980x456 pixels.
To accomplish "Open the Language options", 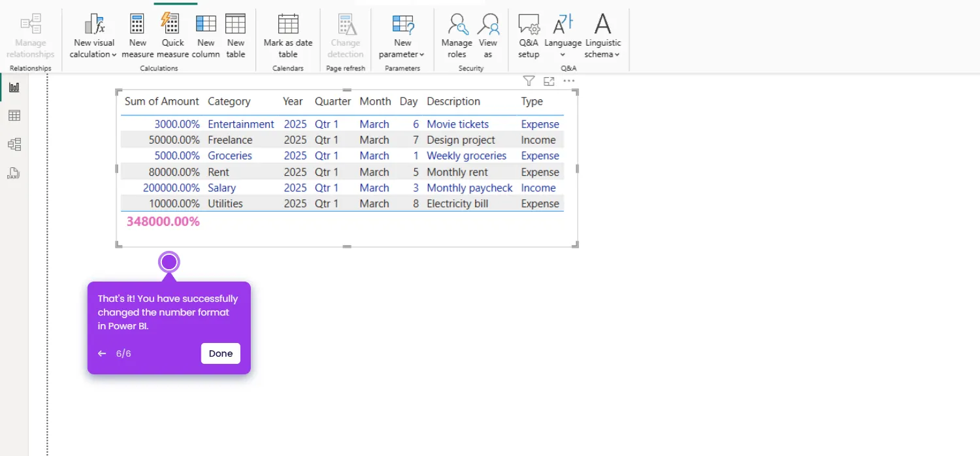I will click(x=563, y=37).
